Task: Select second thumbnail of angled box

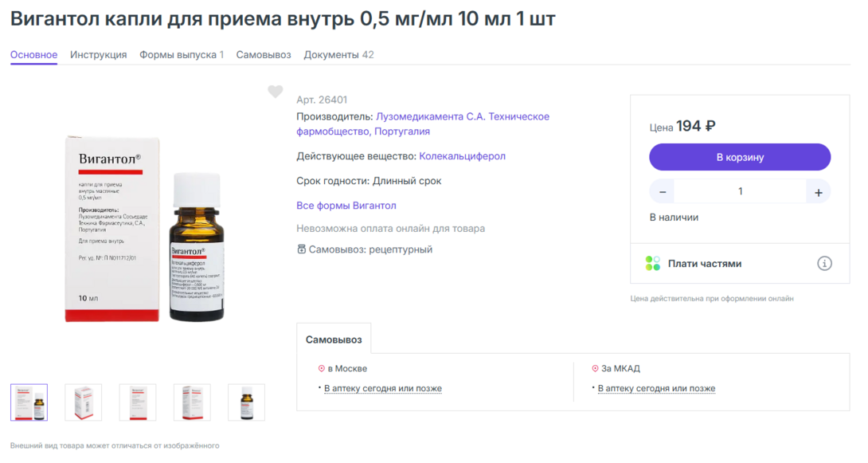Action: click(83, 402)
